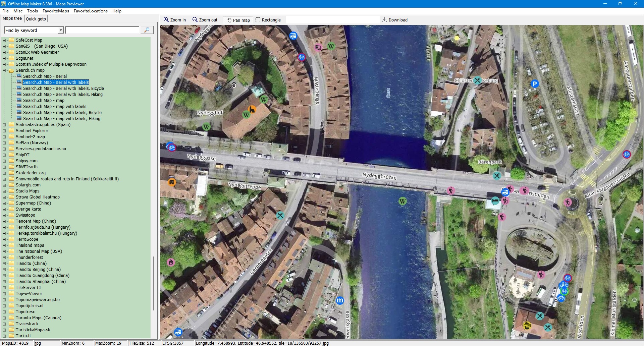Select 'Search.ch Map - map with labels, Bicycle'
This screenshot has width=644, height=346.
(x=62, y=113)
